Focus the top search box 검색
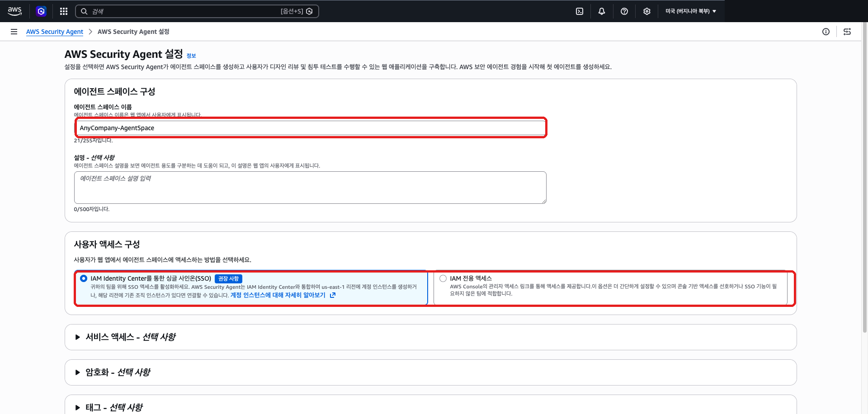The height and width of the screenshot is (414, 868). tap(197, 11)
